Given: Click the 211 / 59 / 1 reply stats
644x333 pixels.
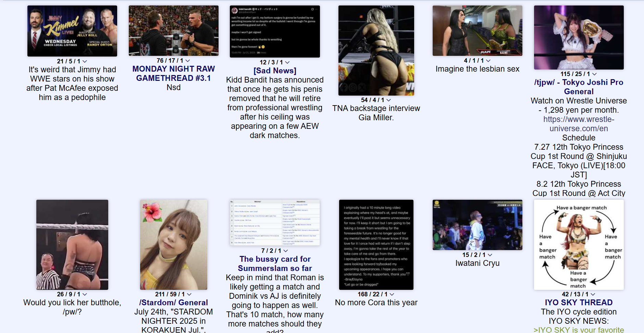Looking at the screenshot, I should point(170,294).
